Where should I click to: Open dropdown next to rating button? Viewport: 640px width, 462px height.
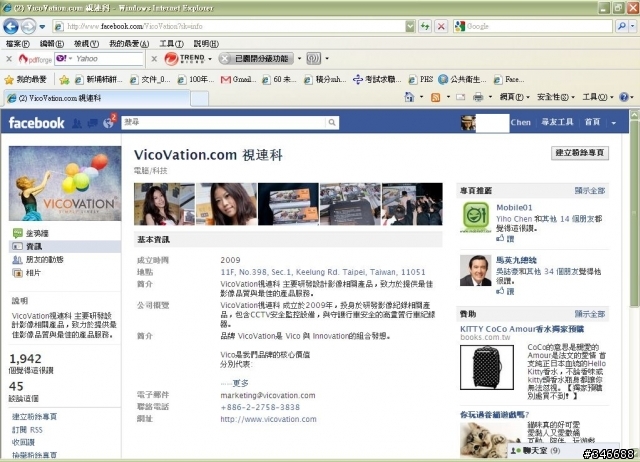tap(299, 59)
